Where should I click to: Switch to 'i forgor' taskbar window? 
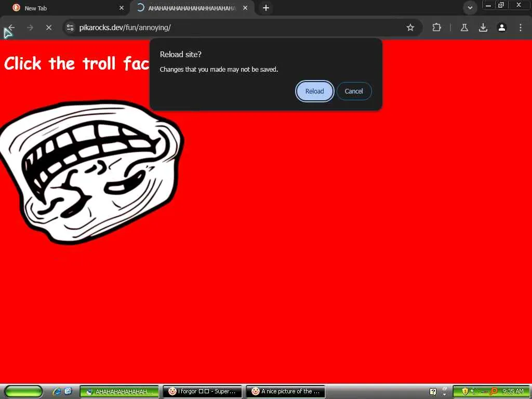tap(202, 392)
